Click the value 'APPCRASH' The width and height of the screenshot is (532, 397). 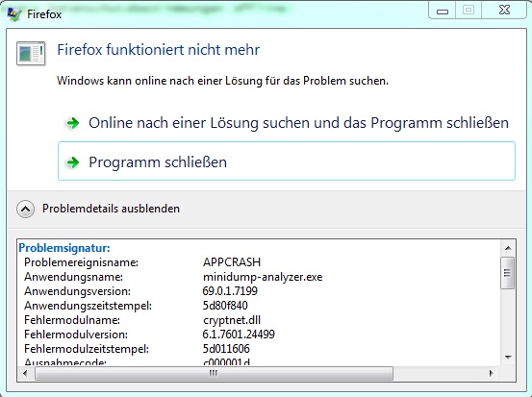coord(232,262)
